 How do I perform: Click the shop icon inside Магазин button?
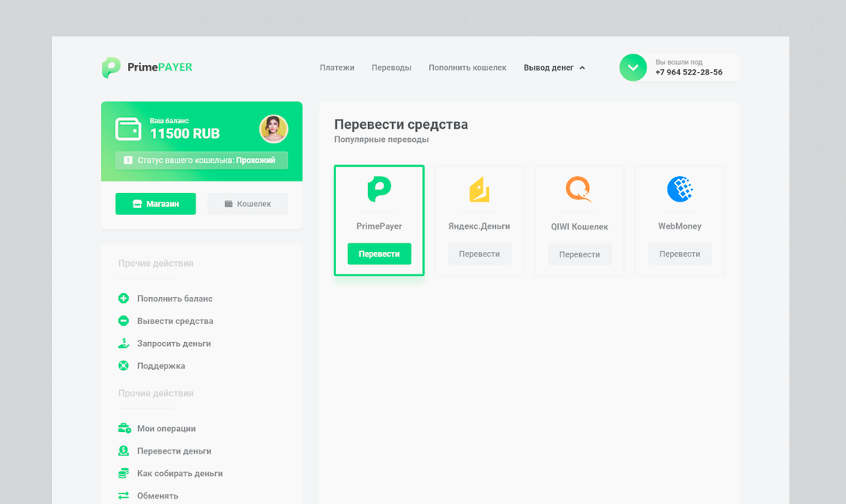pyautogui.click(x=137, y=204)
